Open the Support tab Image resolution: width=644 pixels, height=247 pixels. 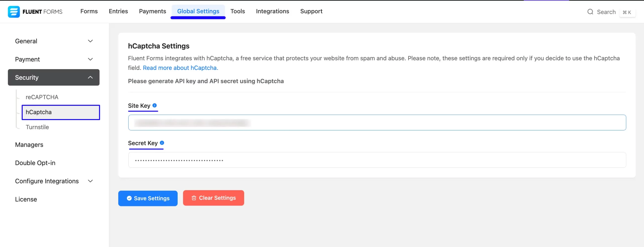point(311,11)
